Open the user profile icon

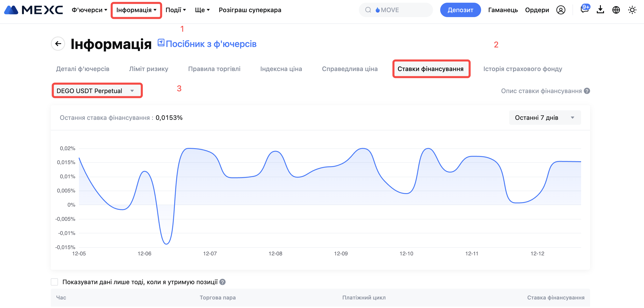click(560, 10)
